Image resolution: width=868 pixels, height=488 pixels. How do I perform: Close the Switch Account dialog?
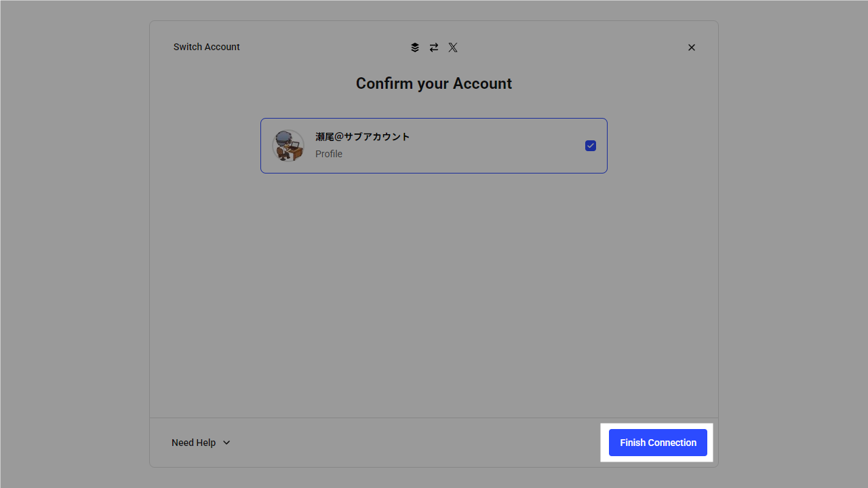click(692, 47)
